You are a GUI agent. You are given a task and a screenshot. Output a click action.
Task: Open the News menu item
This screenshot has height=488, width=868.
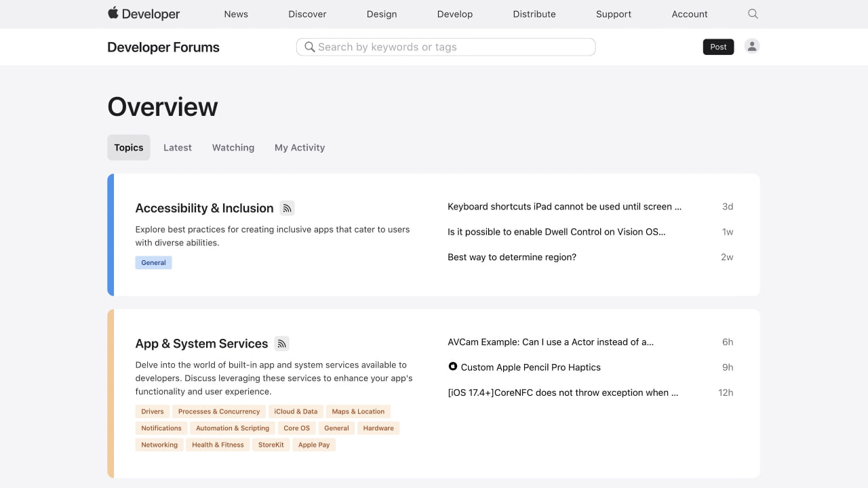click(236, 14)
